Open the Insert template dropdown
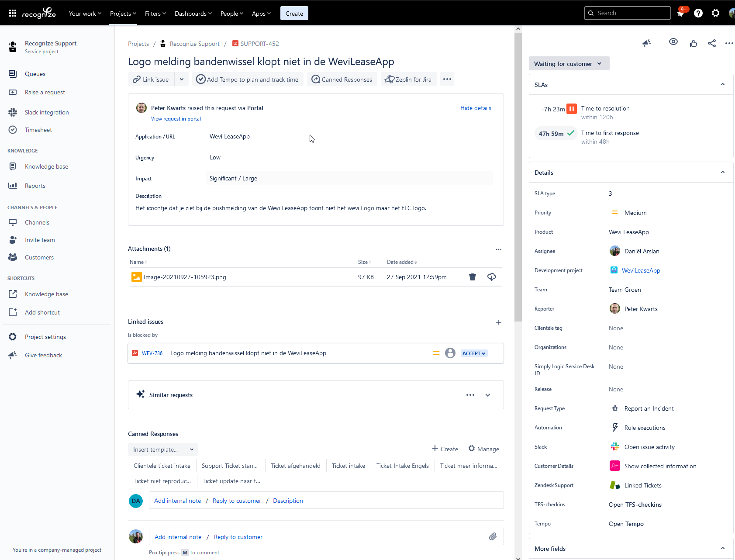 point(162,449)
